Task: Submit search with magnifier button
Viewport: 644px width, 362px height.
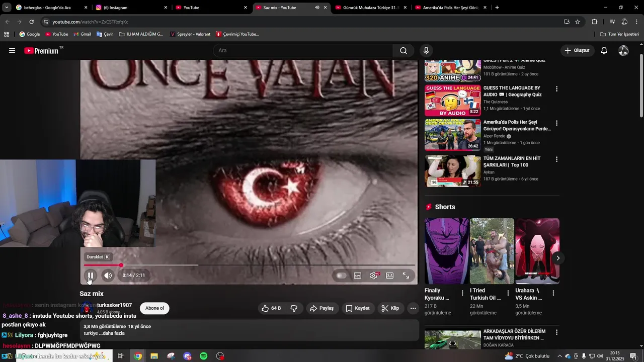Action: point(404,50)
